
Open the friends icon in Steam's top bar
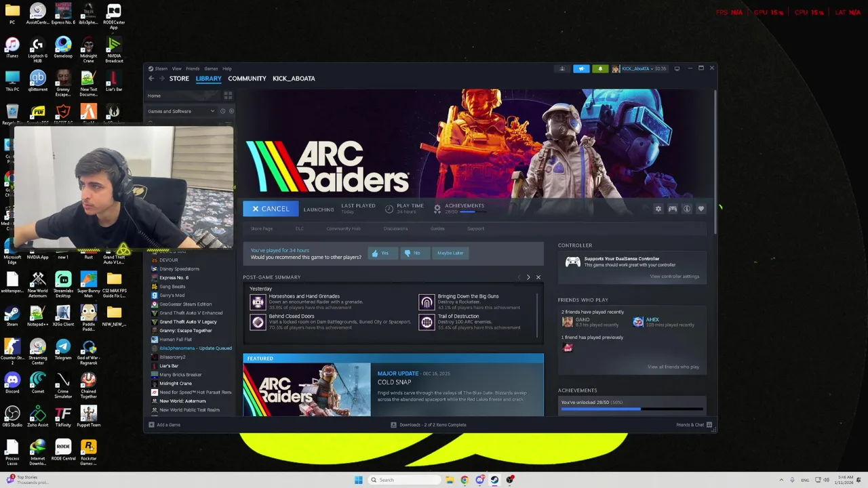[561, 68]
